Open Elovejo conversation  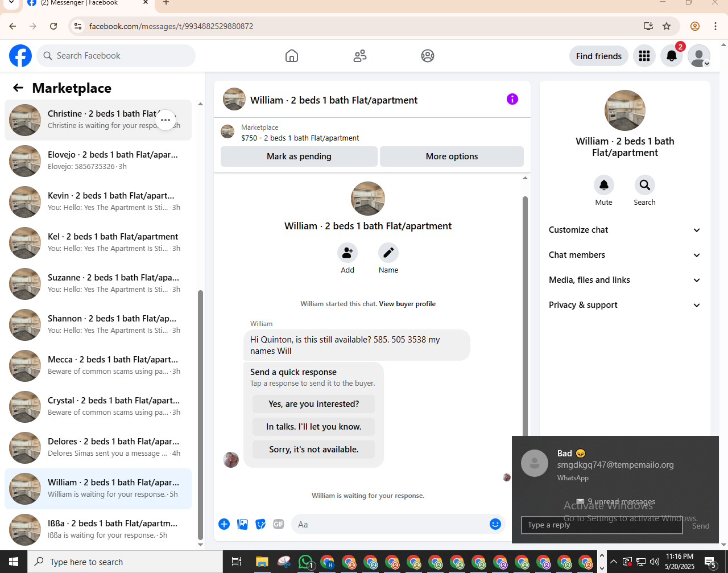[x=98, y=161]
